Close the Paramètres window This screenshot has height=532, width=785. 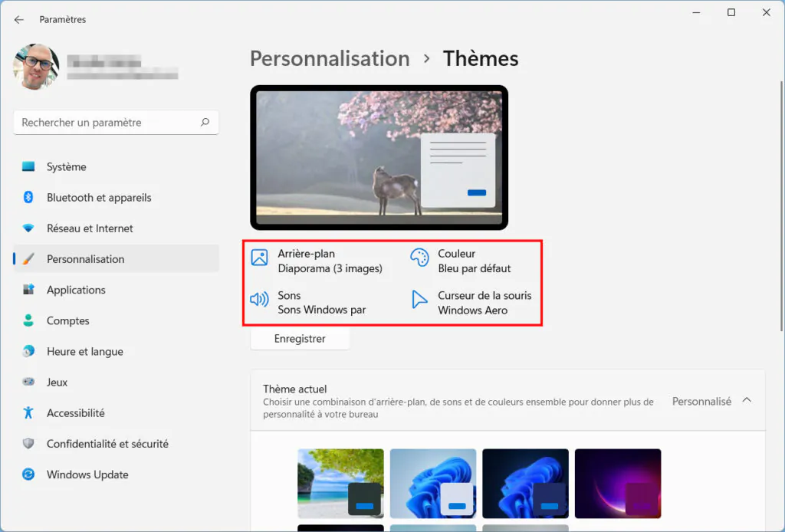coord(767,12)
